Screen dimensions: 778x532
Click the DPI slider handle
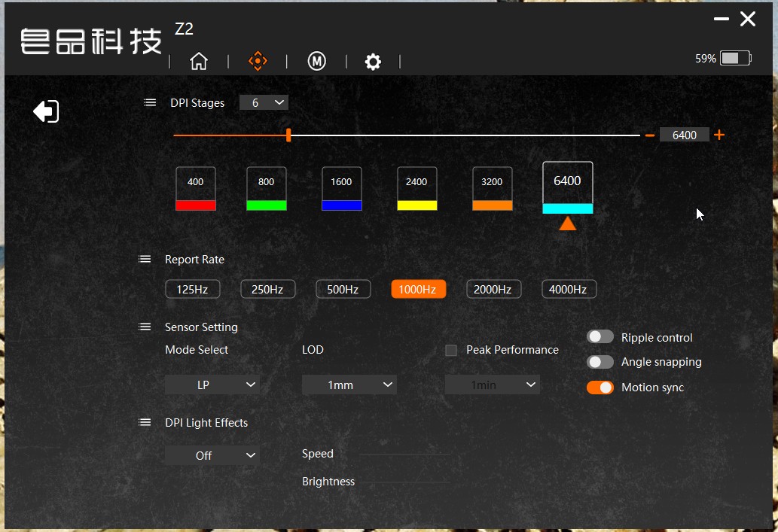click(x=288, y=135)
